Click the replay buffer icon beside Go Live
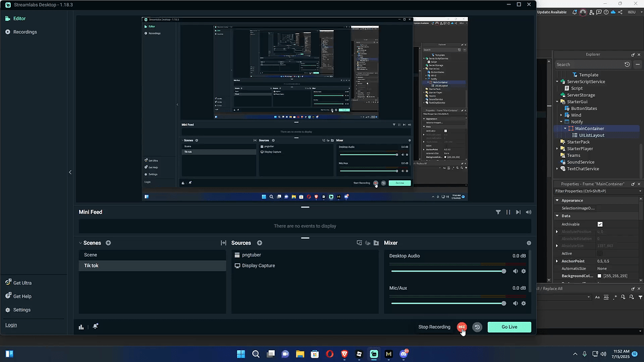This screenshot has height=362, width=644. 477,327
